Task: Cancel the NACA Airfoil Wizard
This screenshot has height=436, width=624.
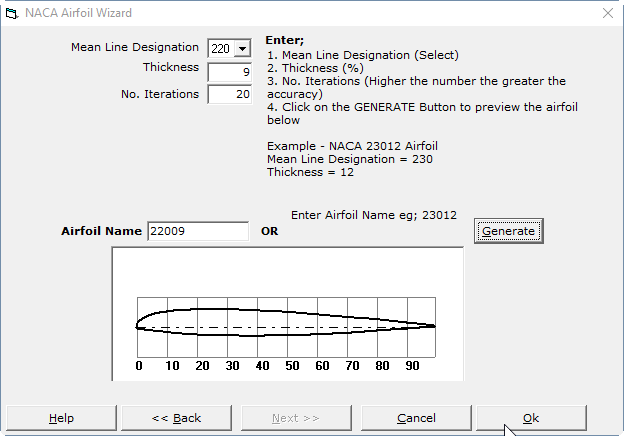Action: tap(416, 418)
